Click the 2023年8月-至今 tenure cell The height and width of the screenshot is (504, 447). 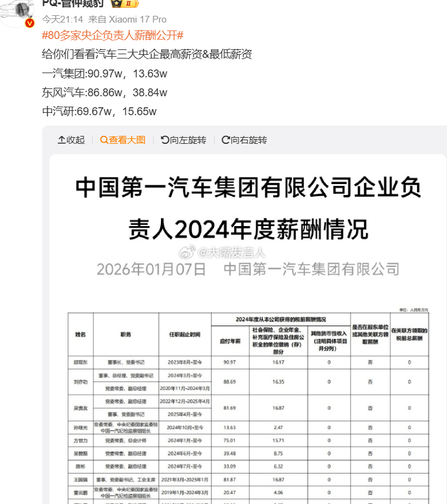pyautogui.click(x=185, y=362)
